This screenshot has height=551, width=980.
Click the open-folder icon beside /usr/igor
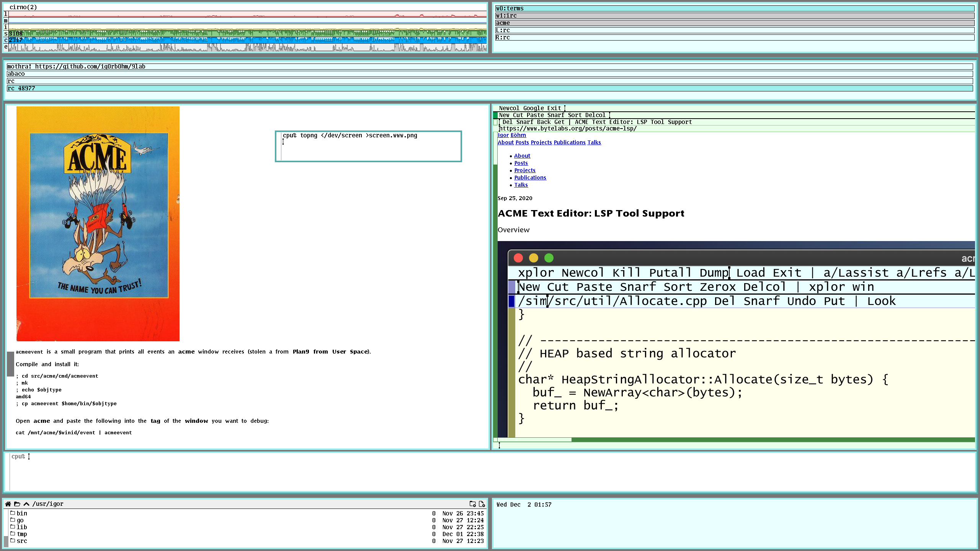17,504
